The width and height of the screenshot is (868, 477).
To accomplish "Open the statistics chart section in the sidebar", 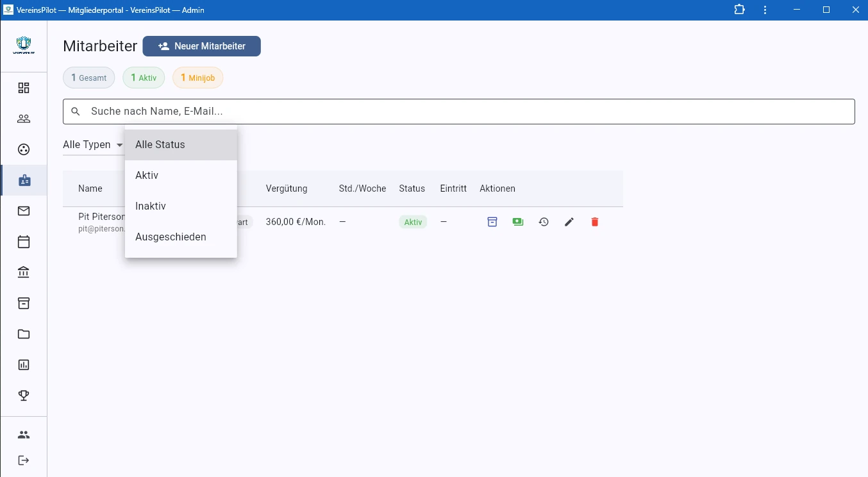I will [x=24, y=364].
